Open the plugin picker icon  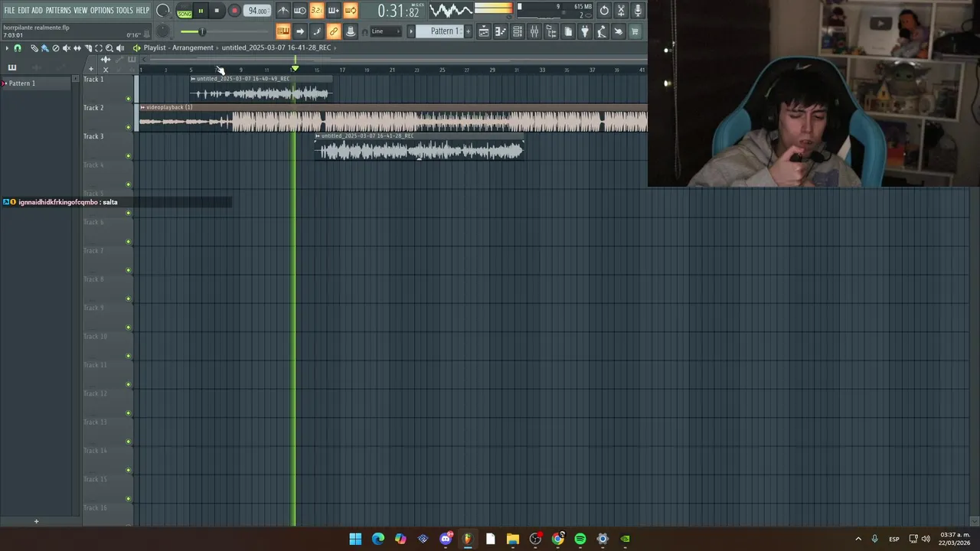click(x=585, y=31)
